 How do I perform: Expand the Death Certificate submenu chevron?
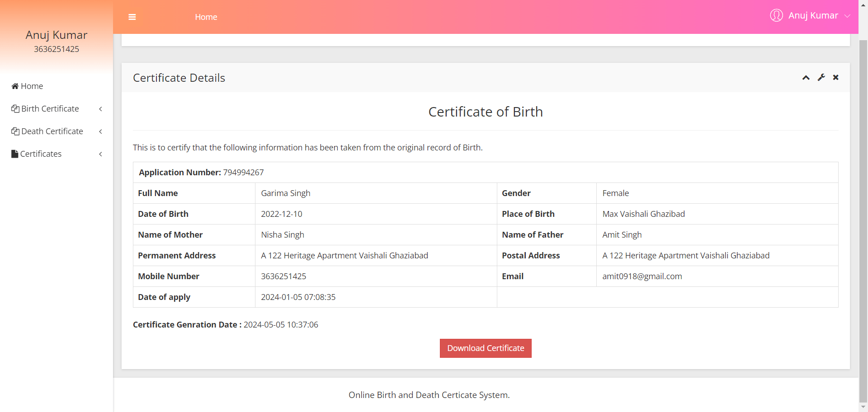tap(100, 131)
